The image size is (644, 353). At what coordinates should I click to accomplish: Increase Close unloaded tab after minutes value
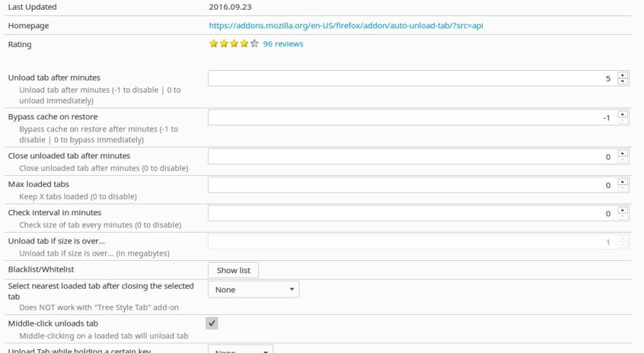click(623, 153)
